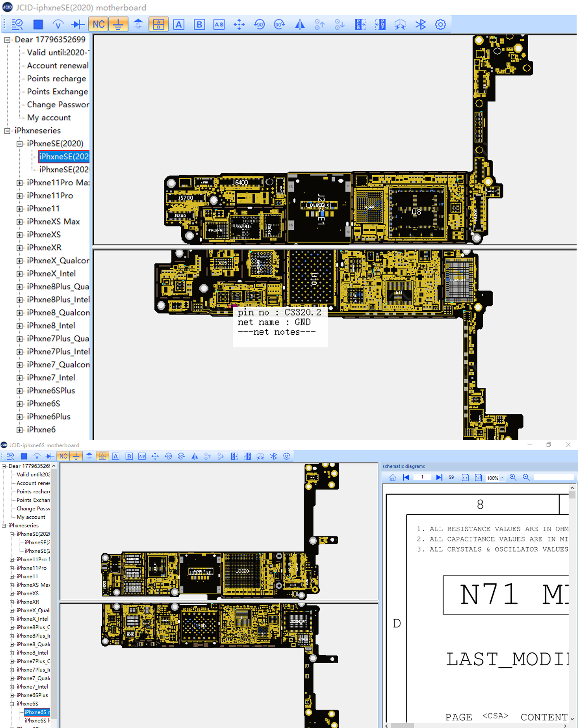Viewport: 578px width, 728px height.
Task: Select the diode symbol tool in SE(2020) toolbar
Action: click(78, 24)
